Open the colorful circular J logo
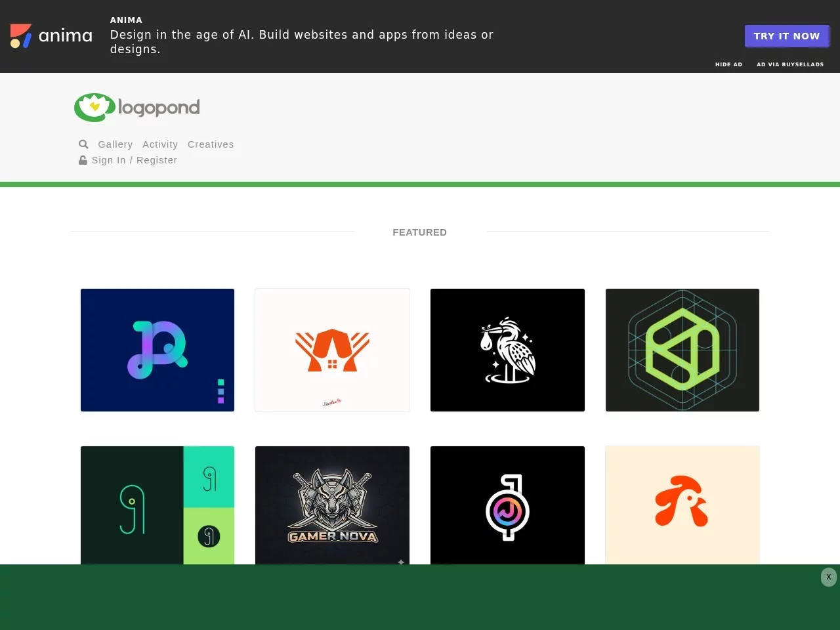 point(507,505)
